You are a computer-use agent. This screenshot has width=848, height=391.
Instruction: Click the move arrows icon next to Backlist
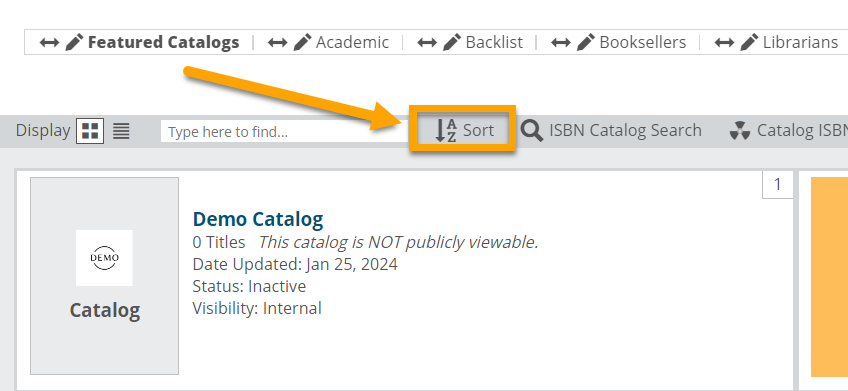coord(427,42)
